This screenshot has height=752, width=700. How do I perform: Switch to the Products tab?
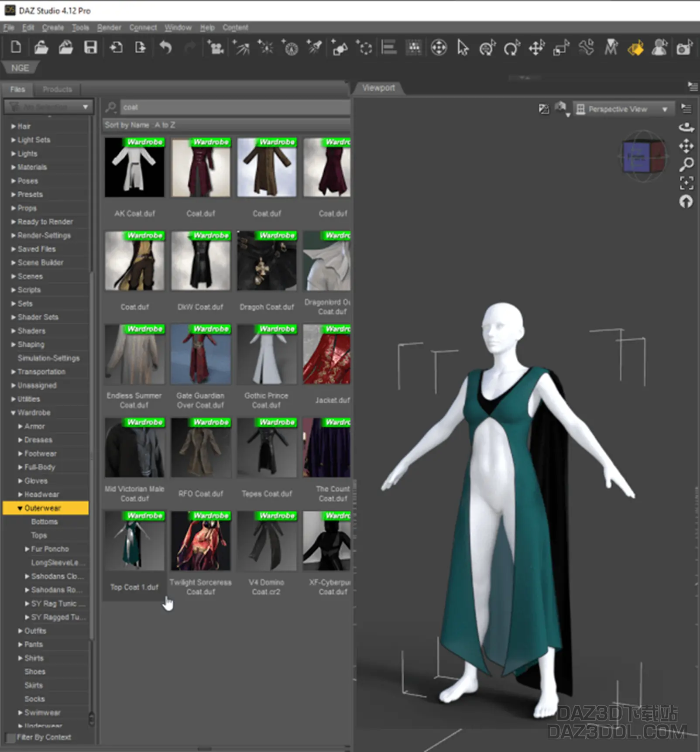pos(57,89)
